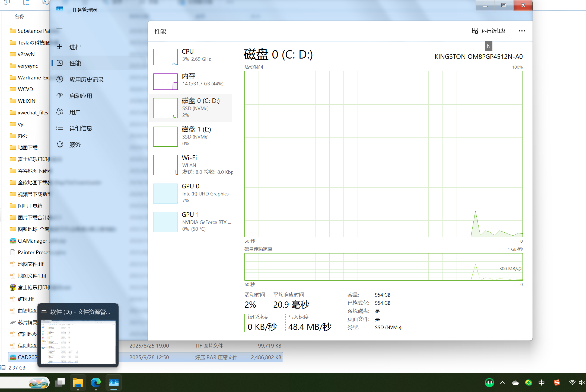Click the 活动时间 disk activity graph
Viewport: 586px width, 392px height.
(383, 154)
